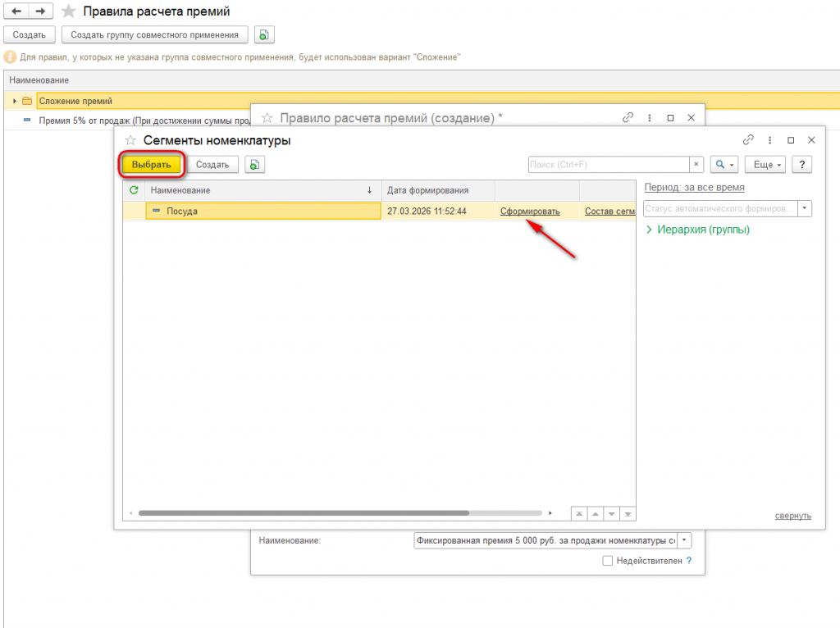Screen dimensions: 840x628
Task: Jump to first row with list navigation icon
Action: [x=579, y=514]
